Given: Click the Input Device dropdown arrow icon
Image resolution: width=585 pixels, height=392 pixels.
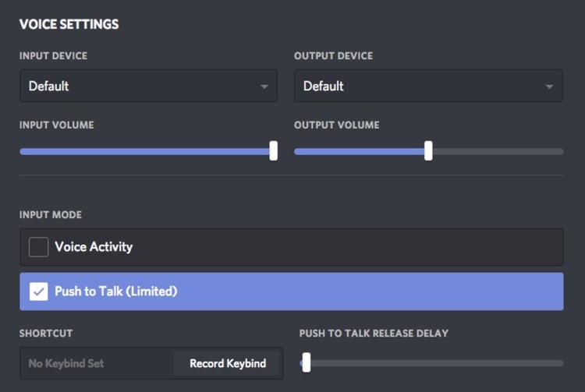Looking at the screenshot, I should (264, 87).
